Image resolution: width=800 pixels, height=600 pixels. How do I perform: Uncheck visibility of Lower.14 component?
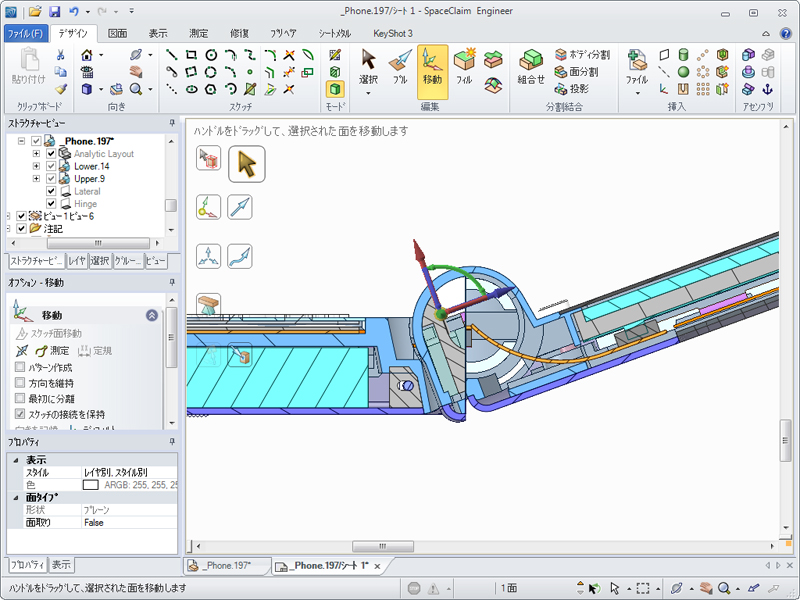pyautogui.click(x=51, y=166)
